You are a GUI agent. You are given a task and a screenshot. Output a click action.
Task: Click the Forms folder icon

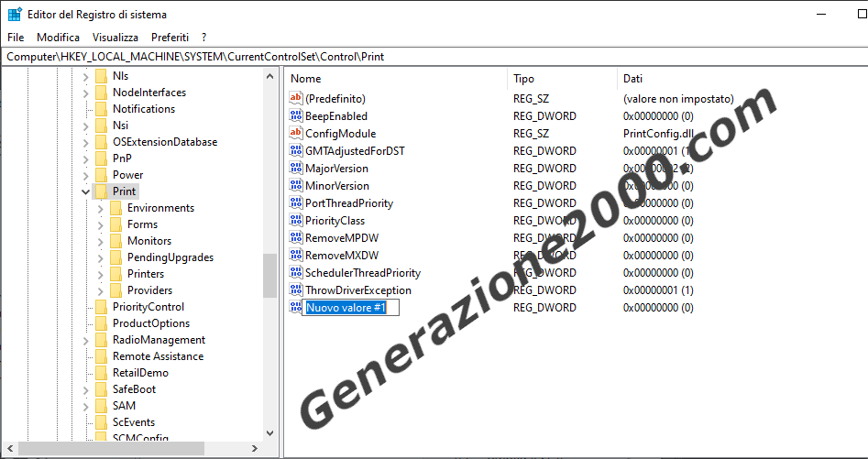point(115,224)
